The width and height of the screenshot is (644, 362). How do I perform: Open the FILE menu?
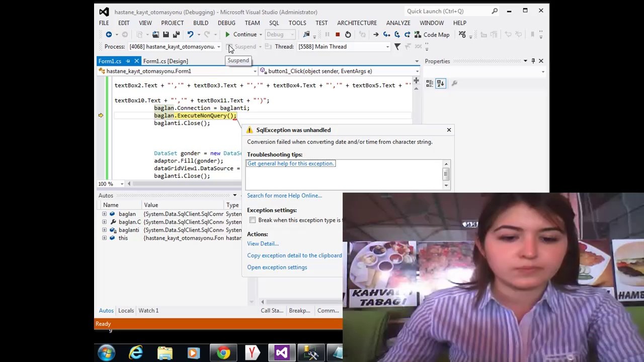pos(104,23)
